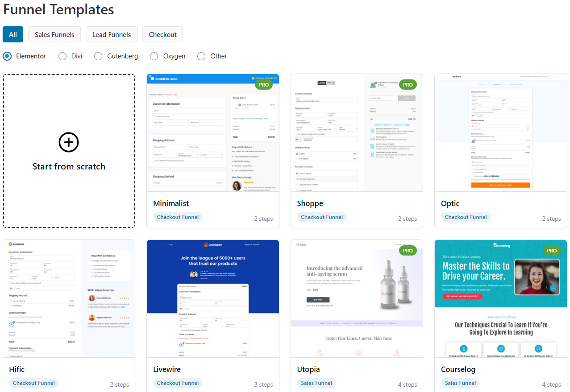Screen dimensions: 570x392
Task: Click the Sales Funnel tag under Courselog
Action: point(461,383)
